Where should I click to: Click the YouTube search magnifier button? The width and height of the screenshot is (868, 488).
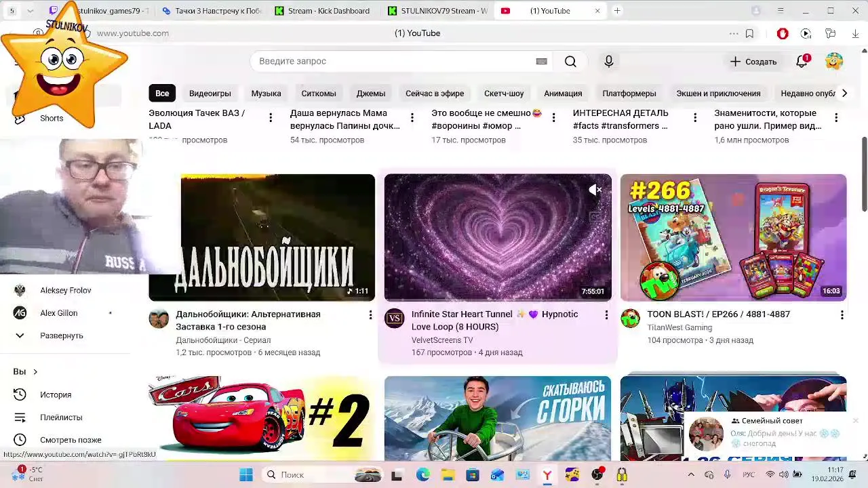coord(570,62)
